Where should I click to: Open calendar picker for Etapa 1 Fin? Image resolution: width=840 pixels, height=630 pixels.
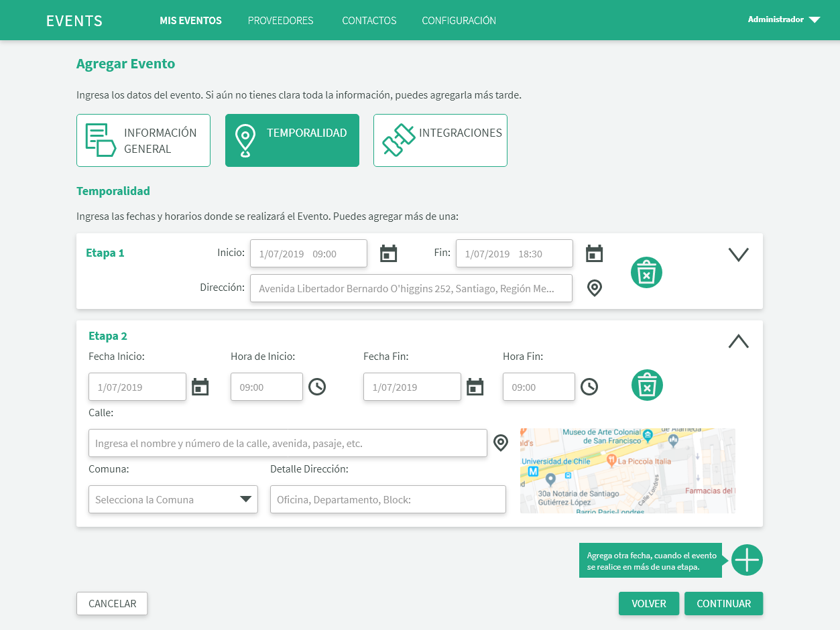pos(595,253)
